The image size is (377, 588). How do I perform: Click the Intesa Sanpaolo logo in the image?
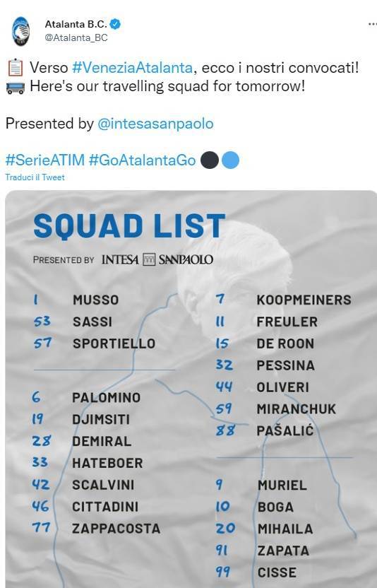pos(157,259)
